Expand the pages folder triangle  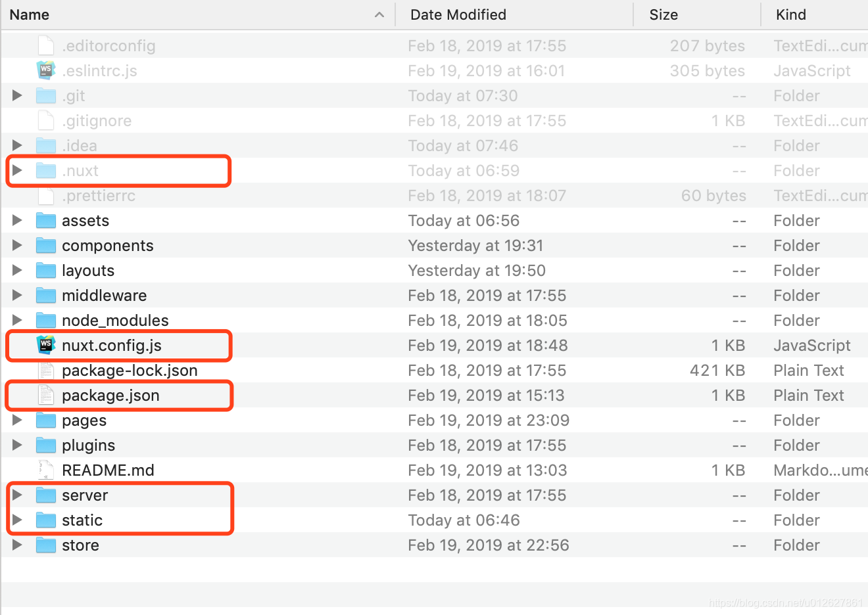(17, 420)
